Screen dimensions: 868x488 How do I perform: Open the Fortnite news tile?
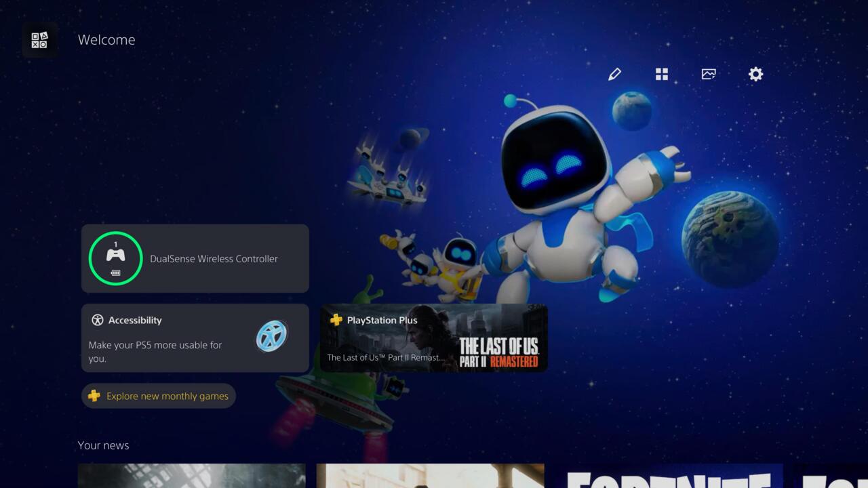coord(668,476)
